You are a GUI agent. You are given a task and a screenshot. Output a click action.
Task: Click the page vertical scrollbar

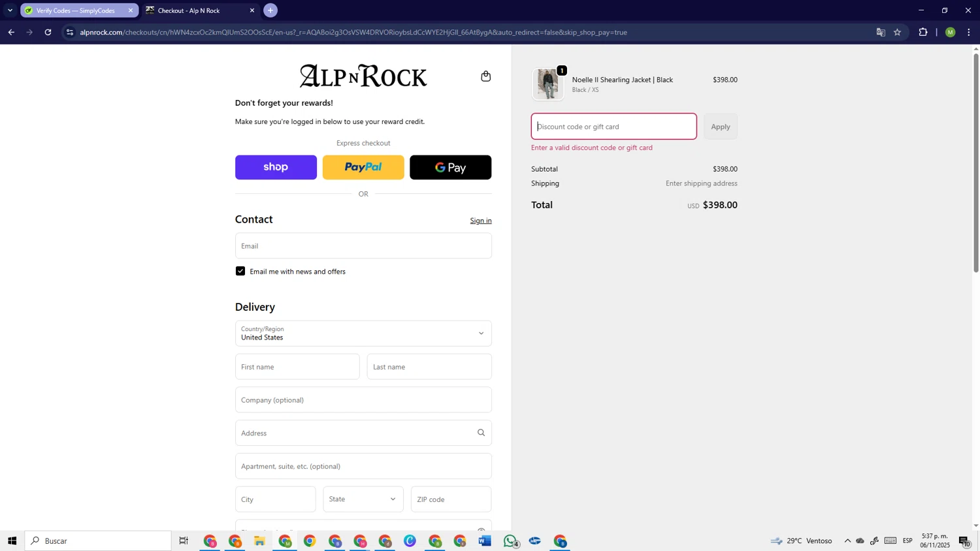point(976,162)
